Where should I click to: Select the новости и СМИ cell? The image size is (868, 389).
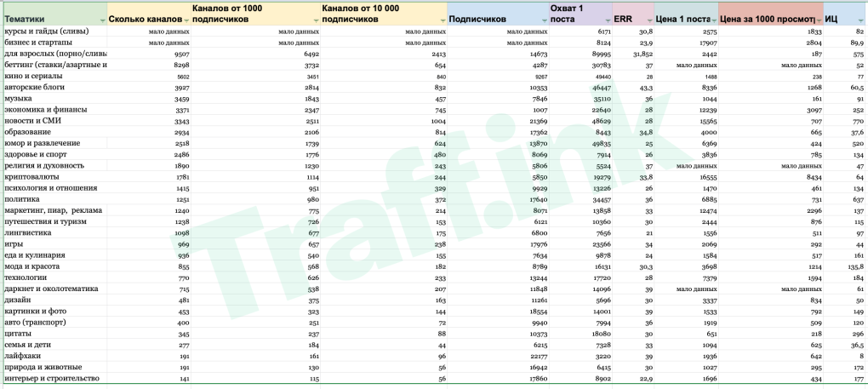point(54,121)
